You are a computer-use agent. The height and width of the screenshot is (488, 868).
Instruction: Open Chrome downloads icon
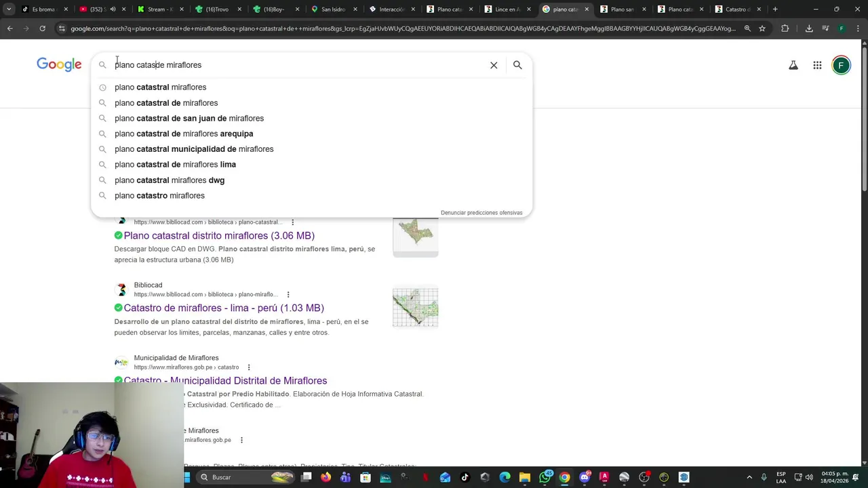pyautogui.click(x=809, y=28)
